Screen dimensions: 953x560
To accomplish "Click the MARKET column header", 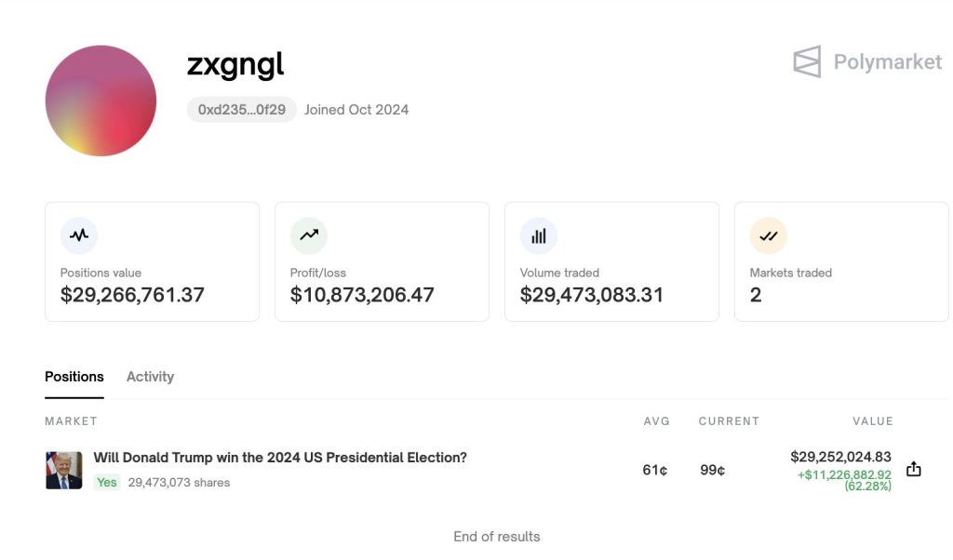I will [x=71, y=420].
